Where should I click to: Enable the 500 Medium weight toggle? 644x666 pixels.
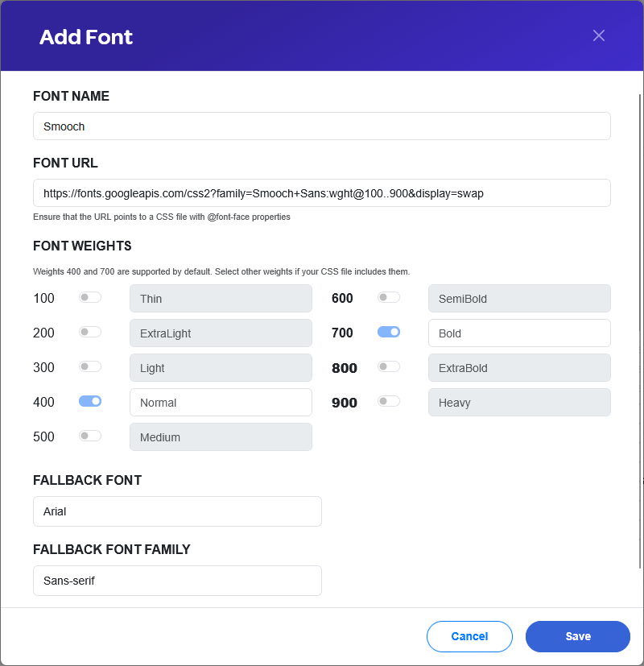click(90, 436)
